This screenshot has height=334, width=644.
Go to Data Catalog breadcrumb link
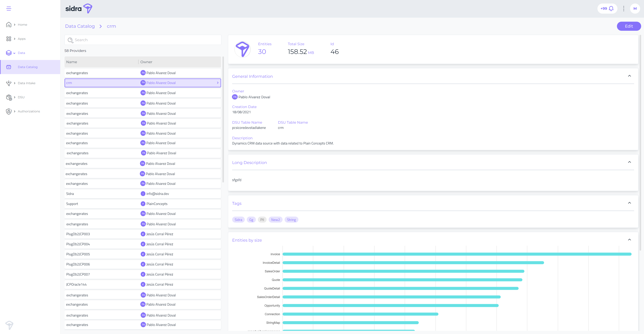point(80,26)
